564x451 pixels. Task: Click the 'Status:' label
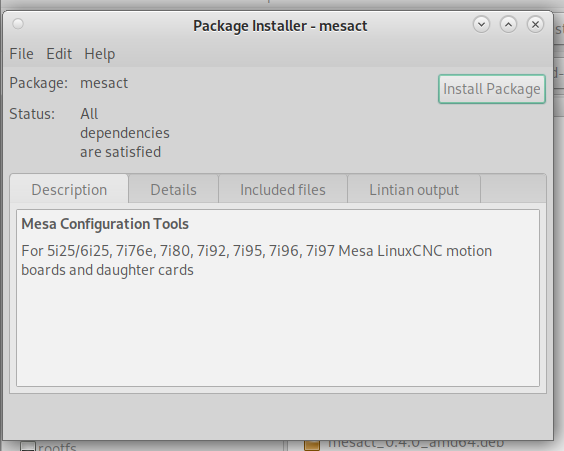pyautogui.click(x=32, y=114)
